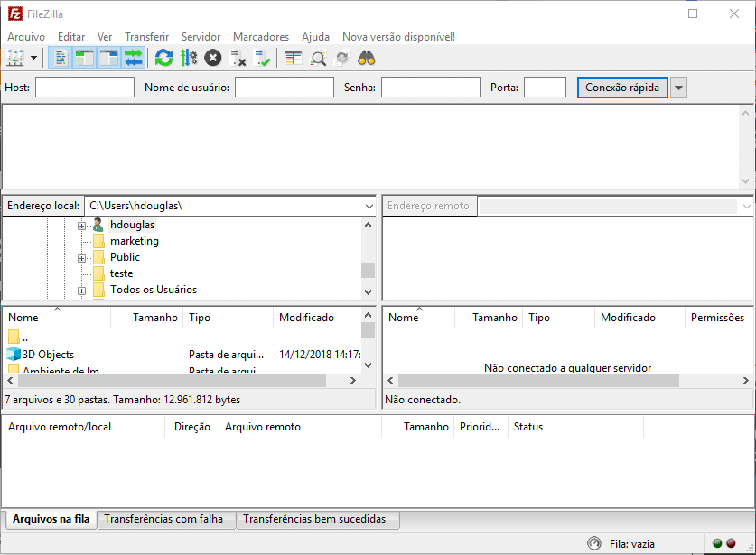Open the Servidor menu
The image size is (756, 555).
(x=201, y=37)
